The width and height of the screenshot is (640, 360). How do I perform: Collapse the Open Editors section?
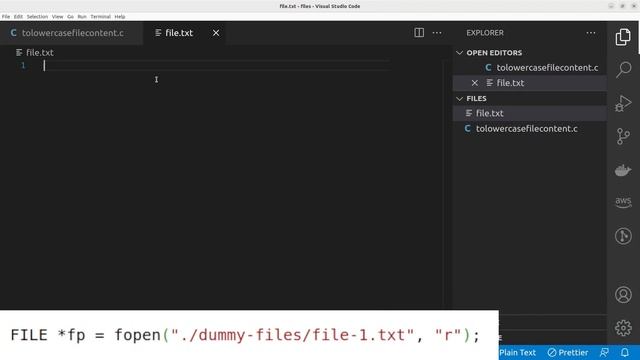tap(460, 53)
